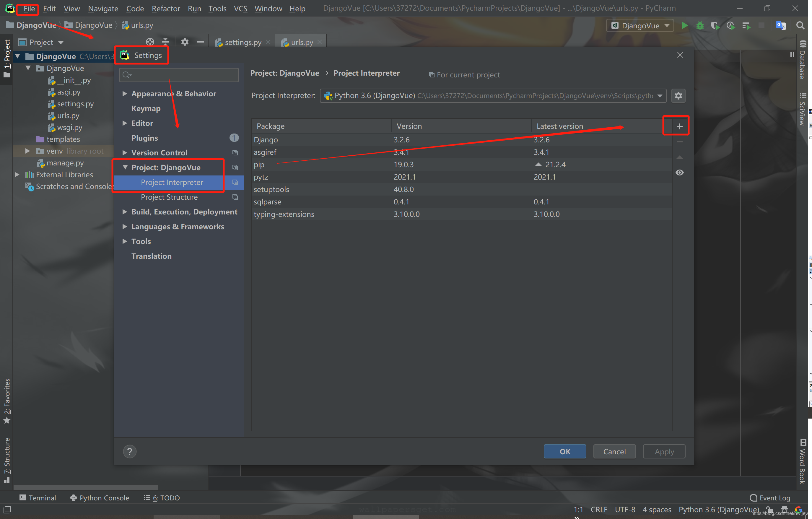Click the translate icon in toolbar
812x519 pixels.
click(x=781, y=26)
